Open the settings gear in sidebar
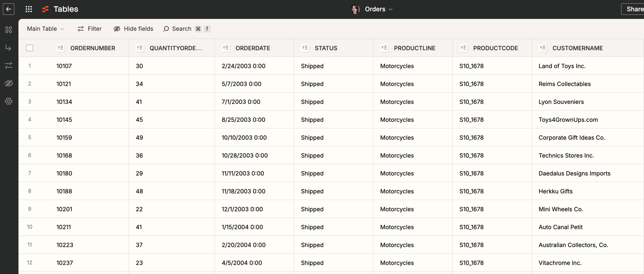 tap(9, 102)
